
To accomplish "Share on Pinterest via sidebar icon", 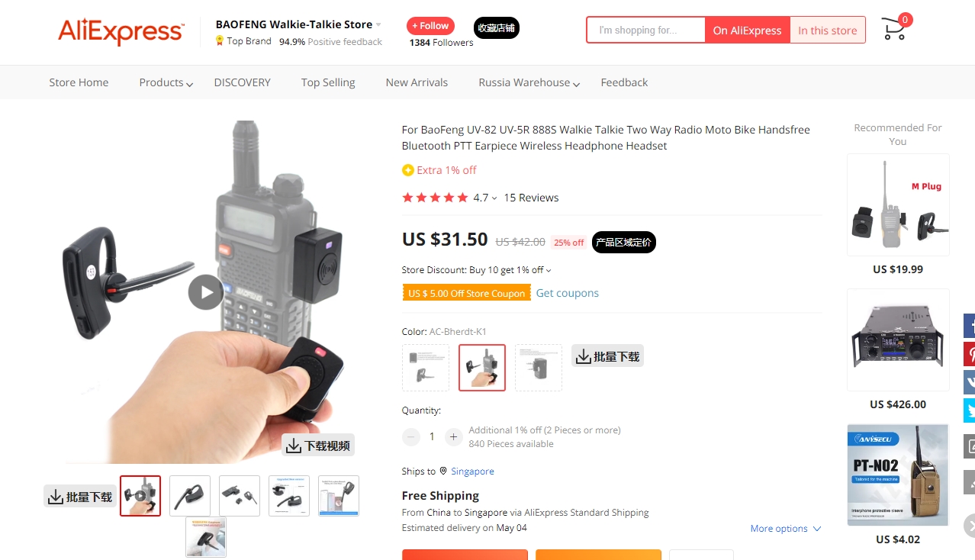I will click(x=969, y=354).
